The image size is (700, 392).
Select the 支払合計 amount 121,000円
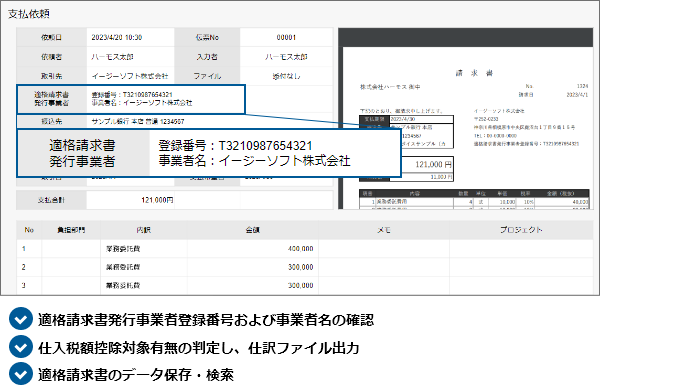(157, 200)
